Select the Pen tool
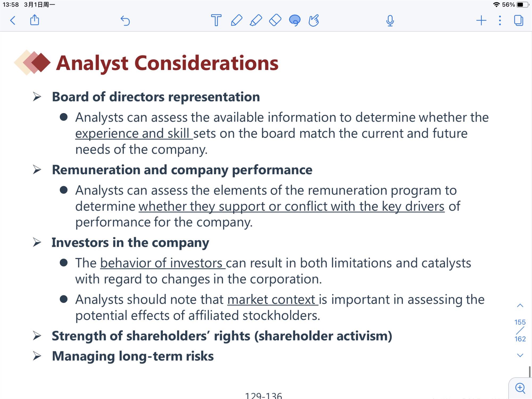 point(236,20)
